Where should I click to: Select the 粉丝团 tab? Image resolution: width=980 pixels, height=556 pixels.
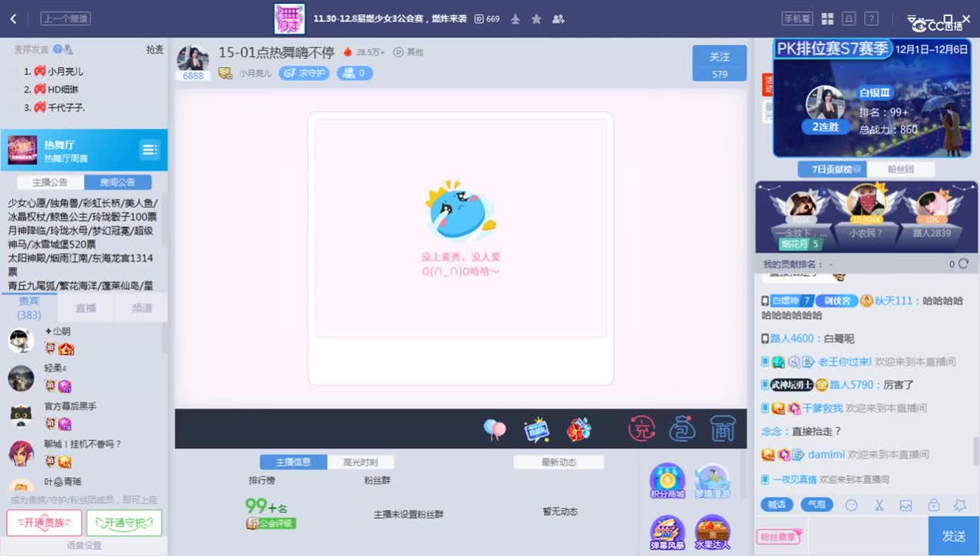[900, 169]
